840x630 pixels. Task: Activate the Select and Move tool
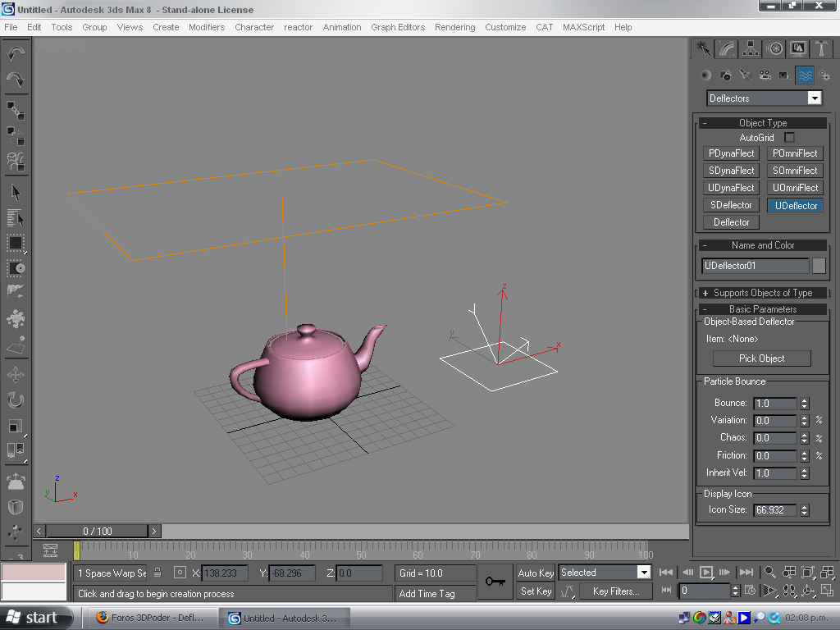click(x=16, y=374)
